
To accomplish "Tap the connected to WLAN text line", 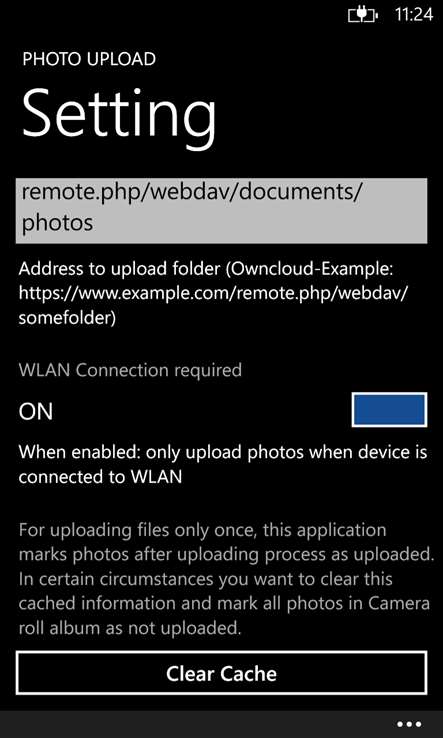I will click(x=100, y=477).
